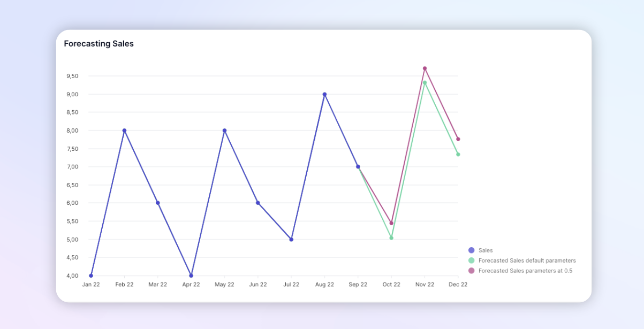
Task: Click the Sales data point for Jan 22
Action: point(91,276)
